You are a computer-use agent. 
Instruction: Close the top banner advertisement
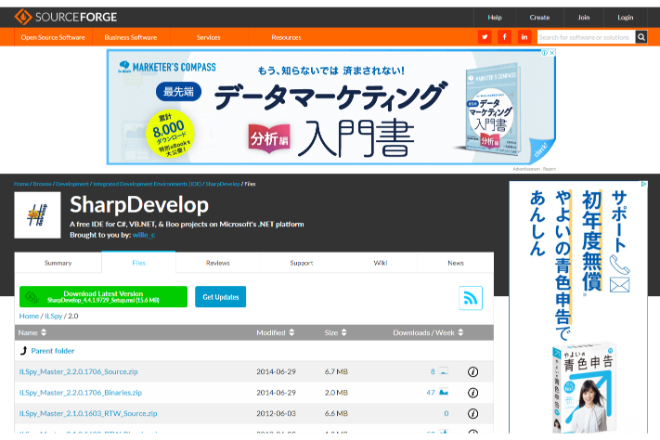pos(552,53)
